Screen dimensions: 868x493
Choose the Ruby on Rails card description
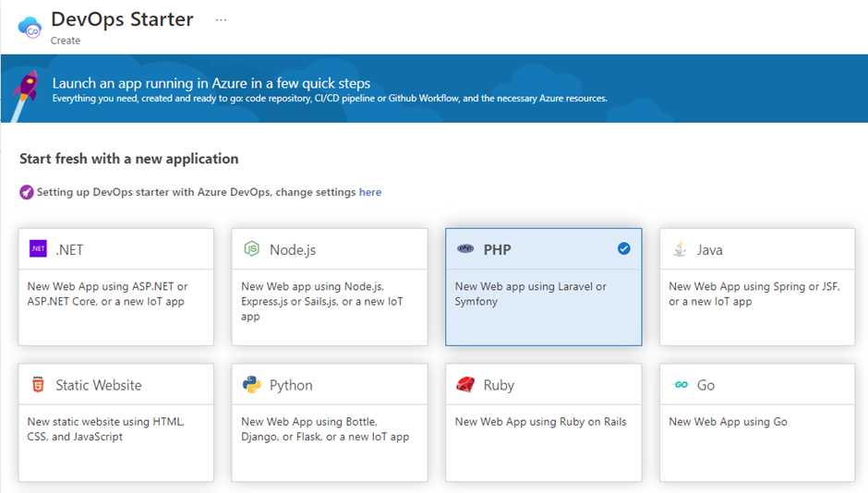(541, 422)
